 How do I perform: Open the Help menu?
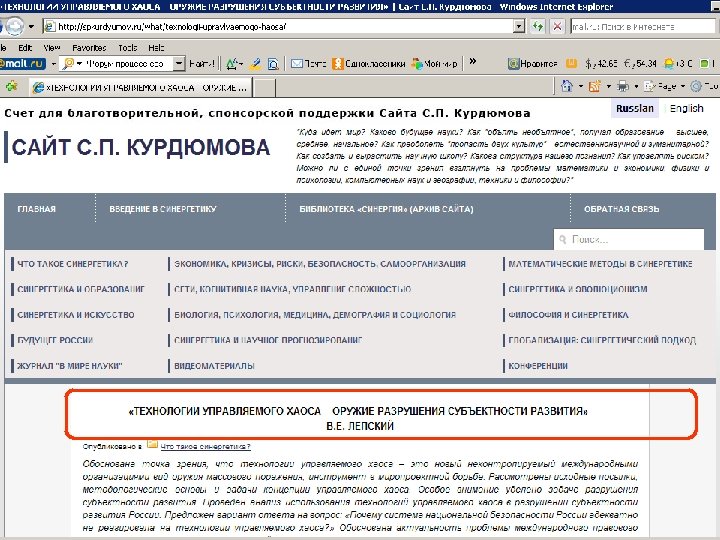(156, 48)
